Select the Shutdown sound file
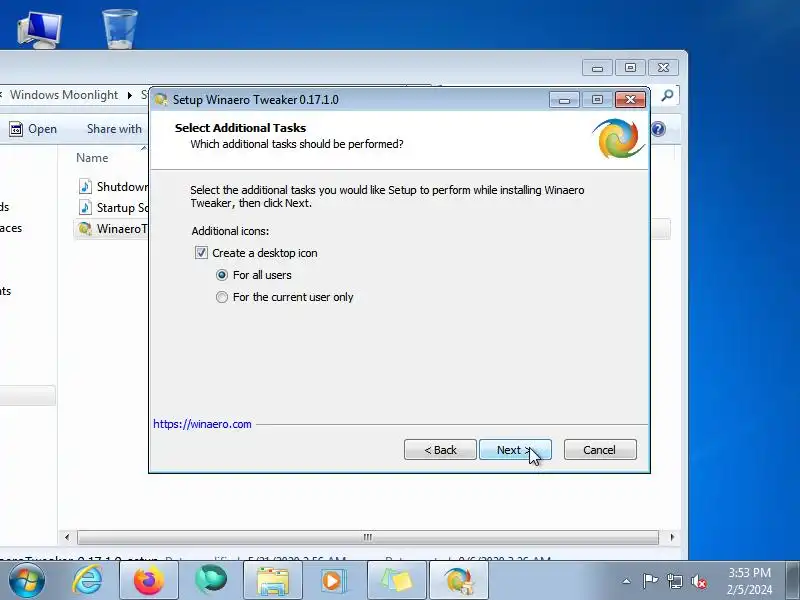The image size is (800, 600). point(112,187)
